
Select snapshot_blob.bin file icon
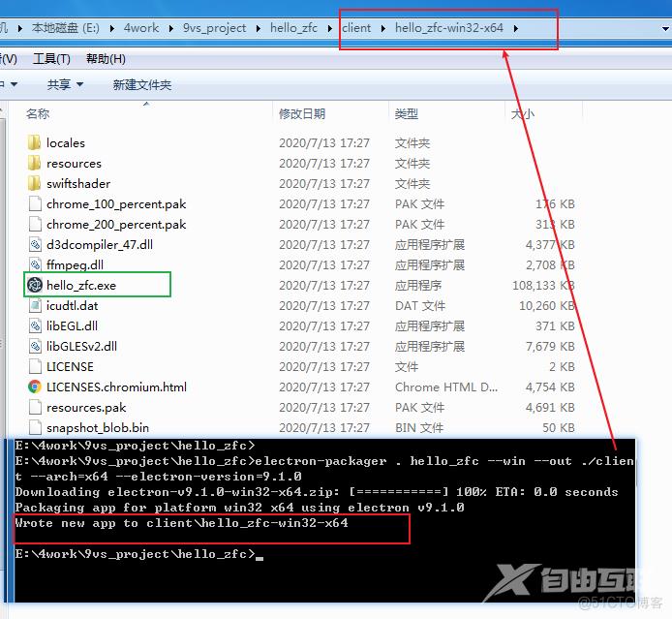35,427
